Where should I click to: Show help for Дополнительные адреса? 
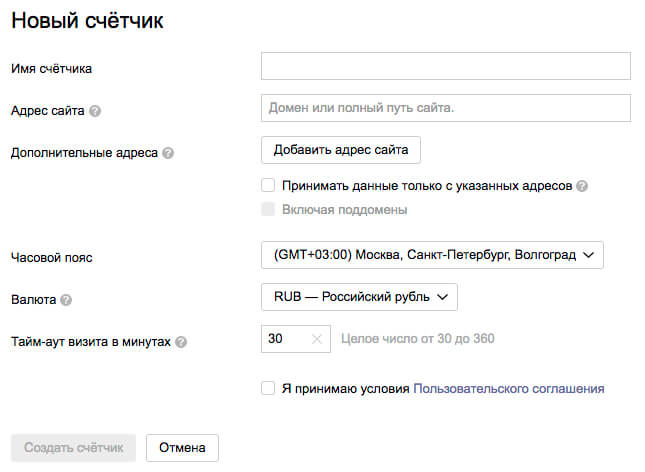point(168,154)
